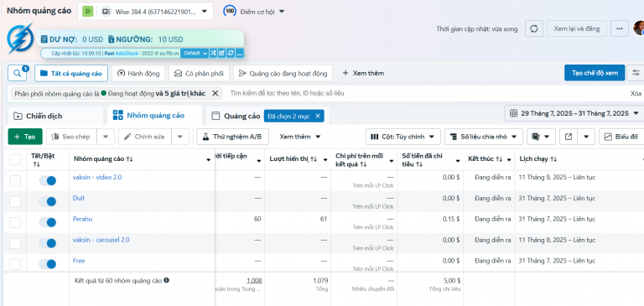Open the reports icon dropdown
The width and height of the screenshot is (644, 306).
[541, 137]
